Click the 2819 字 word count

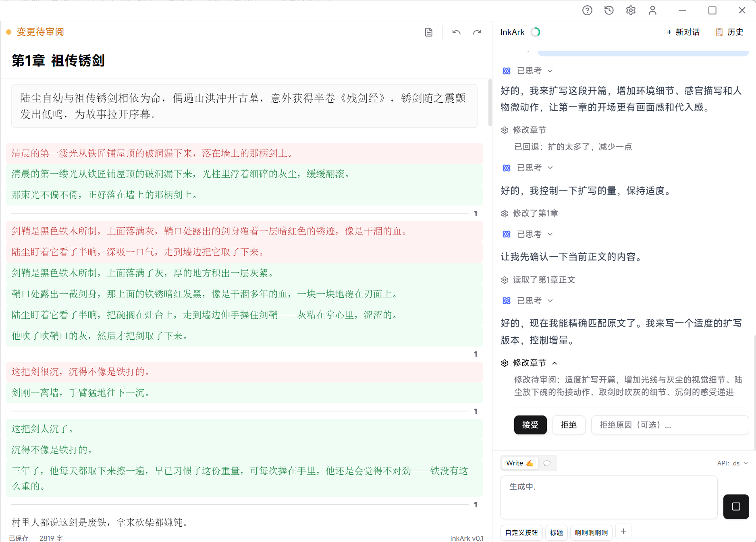click(51, 538)
